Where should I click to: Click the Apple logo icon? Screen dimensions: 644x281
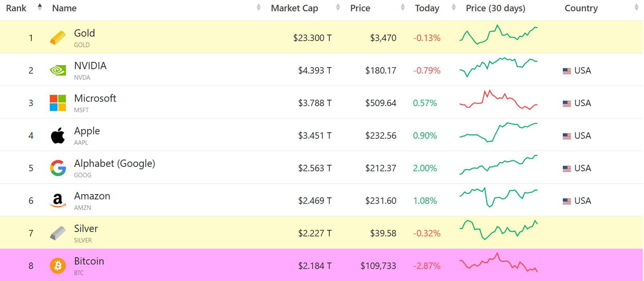point(58,135)
